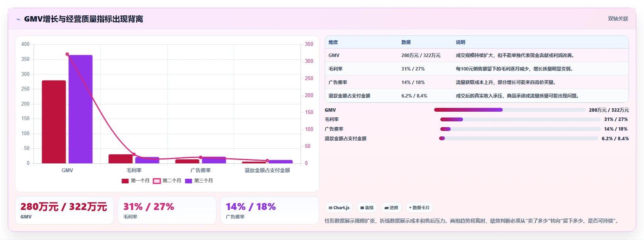Click the 数据 table column header
This screenshot has height=240, width=644.
tap(406, 42)
